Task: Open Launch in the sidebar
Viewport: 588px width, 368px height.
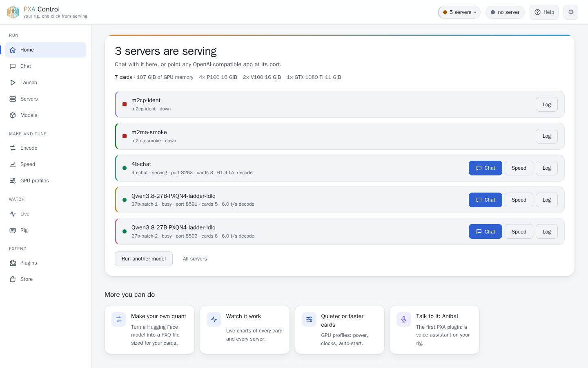Action: tap(46, 83)
